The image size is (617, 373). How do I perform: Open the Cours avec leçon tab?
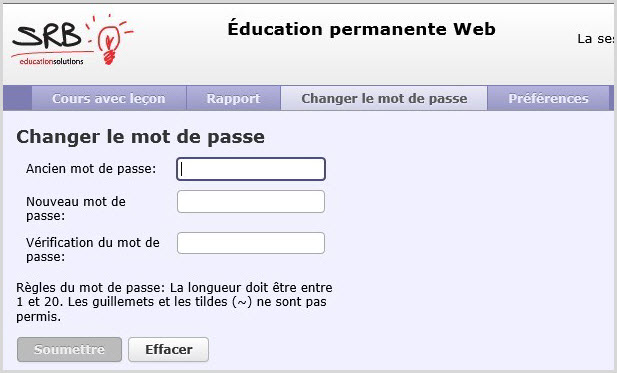pyautogui.click(x=109, y=98)
